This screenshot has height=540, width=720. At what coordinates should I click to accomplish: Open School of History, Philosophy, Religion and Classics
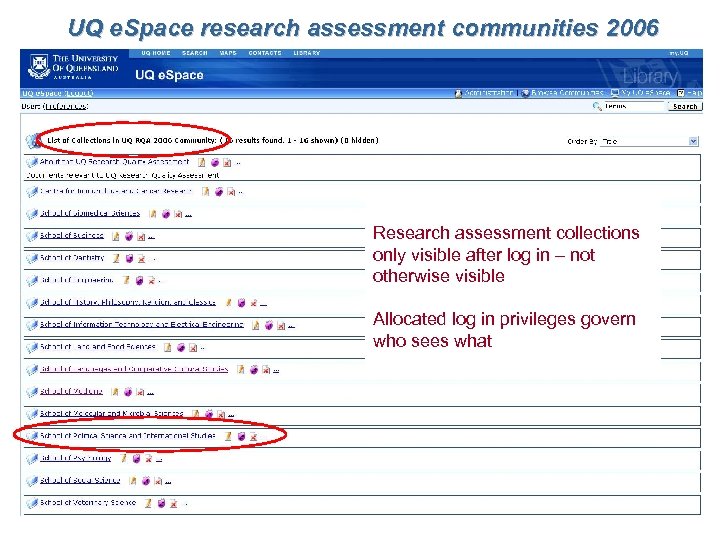click(x=128, y=302)
